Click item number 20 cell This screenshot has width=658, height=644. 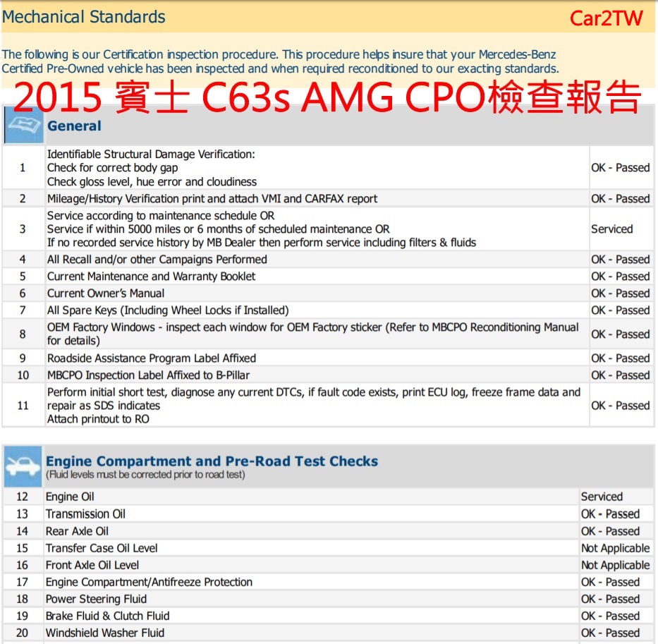point(23,633)
